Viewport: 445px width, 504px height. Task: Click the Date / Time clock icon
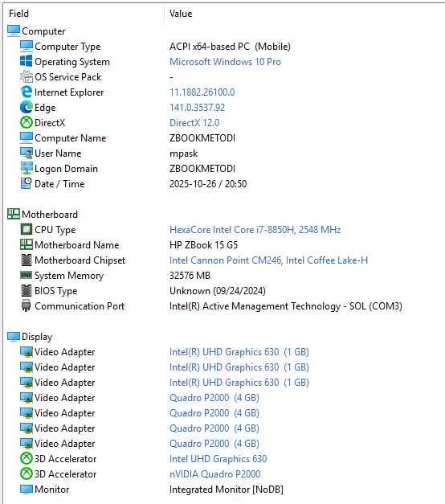coord(27,183)
